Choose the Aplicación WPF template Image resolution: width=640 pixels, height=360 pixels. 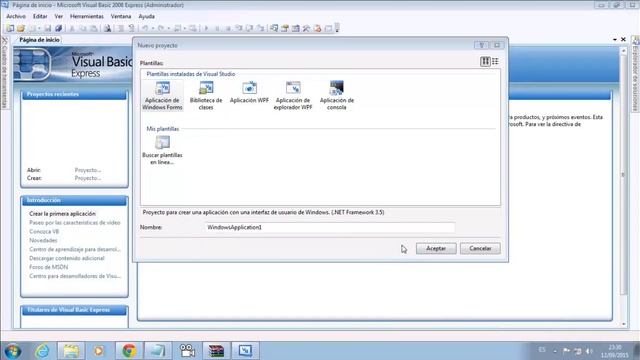click(249, 92)
